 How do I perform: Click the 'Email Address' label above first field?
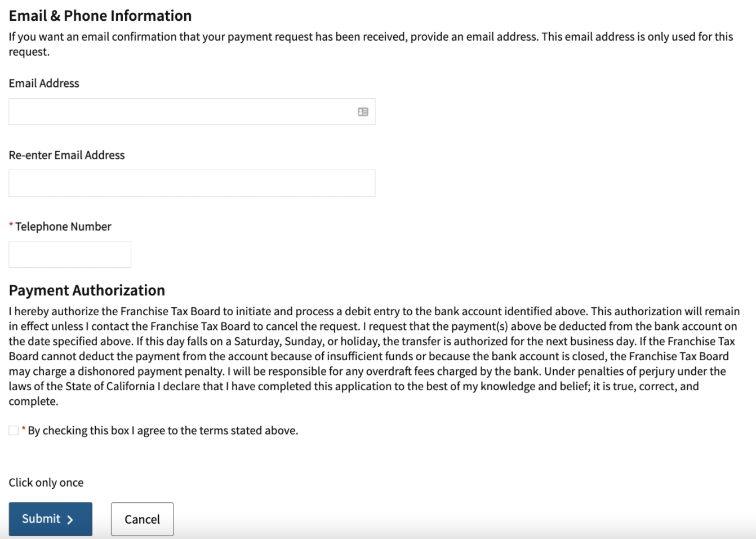coord(44,83)
